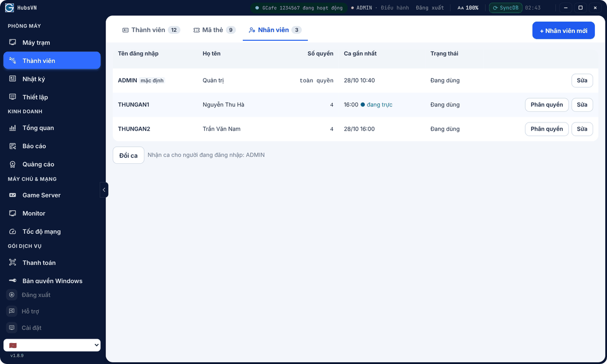Open Thiết lập settings icon
This screenshot has width=607, height=364.
point(13,97)
